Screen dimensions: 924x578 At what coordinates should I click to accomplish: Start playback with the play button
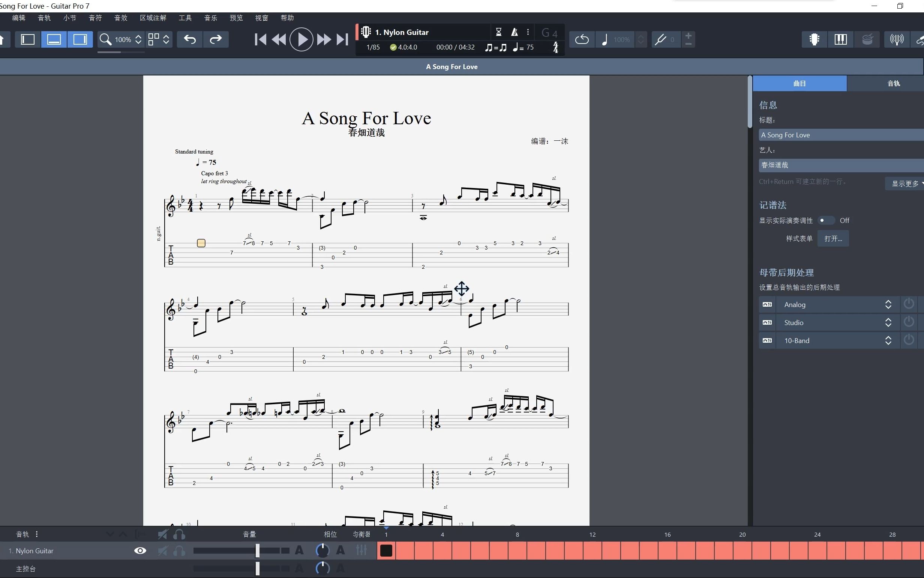[x=301, y=39]
